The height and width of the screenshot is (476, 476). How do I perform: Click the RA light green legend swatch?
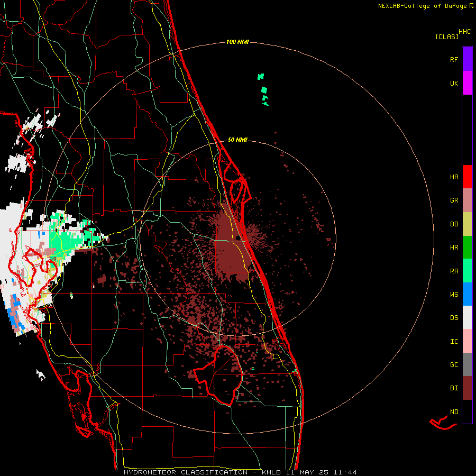[467, 271]
